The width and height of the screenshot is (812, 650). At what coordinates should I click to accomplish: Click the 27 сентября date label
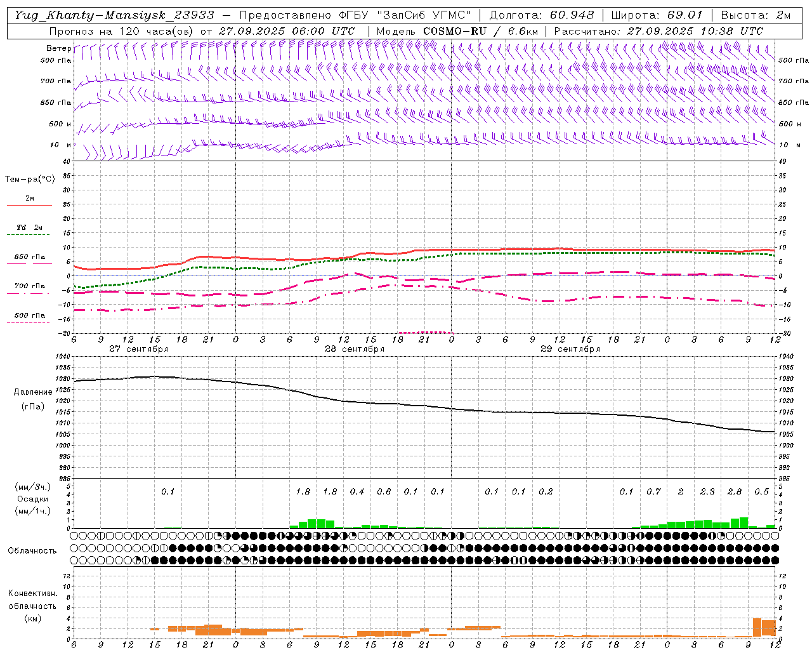[138, 349]
